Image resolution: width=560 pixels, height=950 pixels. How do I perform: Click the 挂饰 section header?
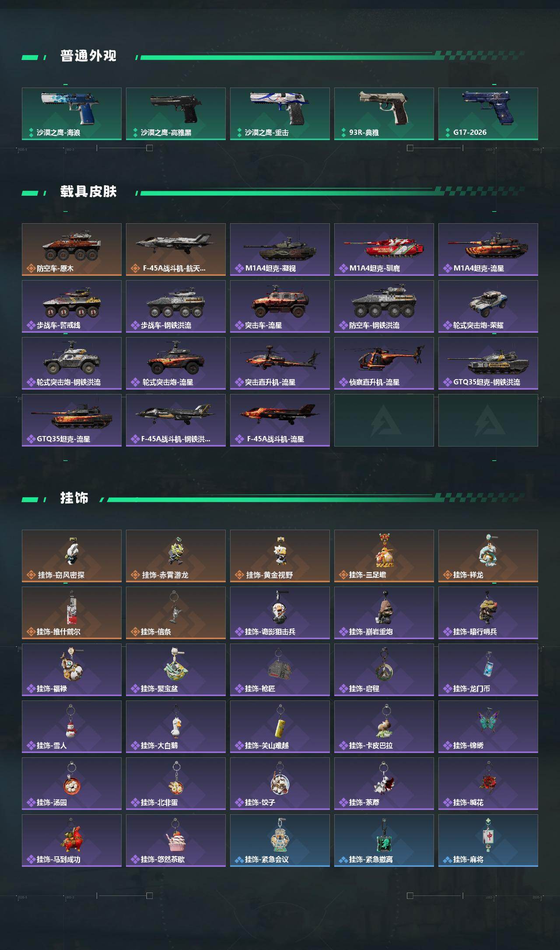point(74,498)
